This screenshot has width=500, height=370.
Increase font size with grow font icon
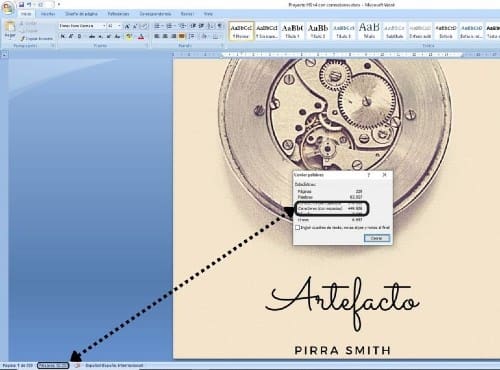click(127, 26)
